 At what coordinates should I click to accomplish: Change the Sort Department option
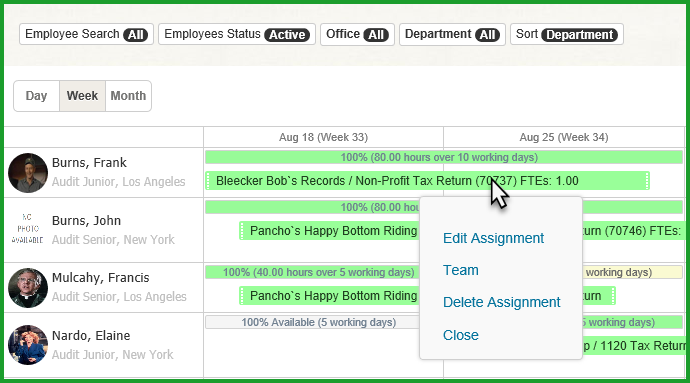coord(567,34)
